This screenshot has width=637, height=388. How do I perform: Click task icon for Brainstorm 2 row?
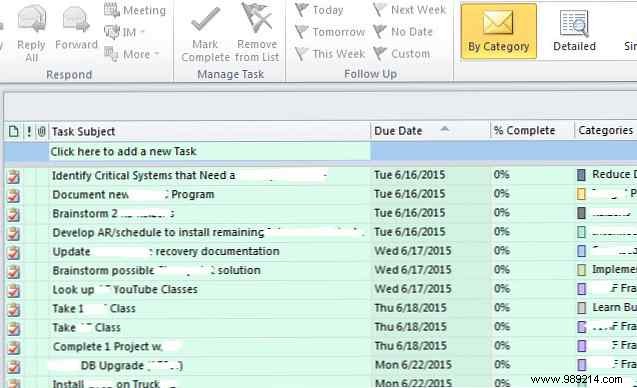(x=14, y=215)
